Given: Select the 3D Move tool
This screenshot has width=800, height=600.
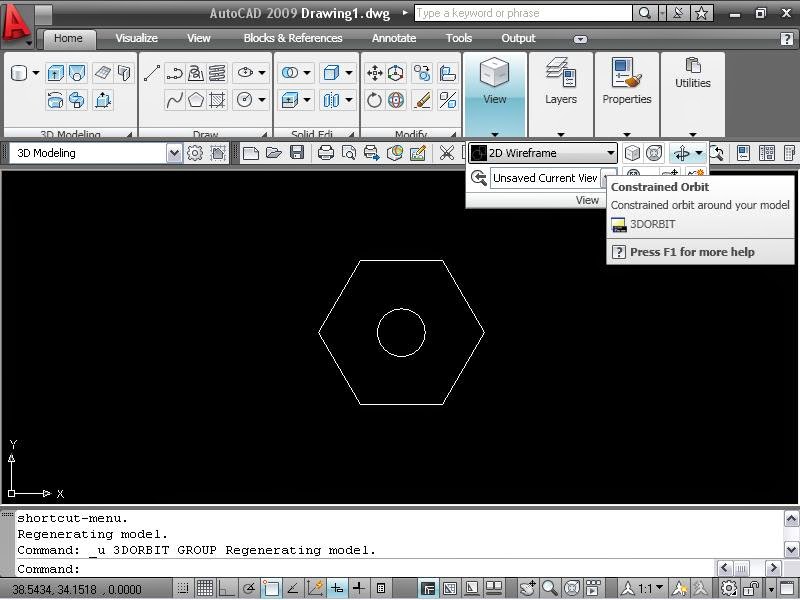Looking at the screenshot, I should [x=374, y=73].
